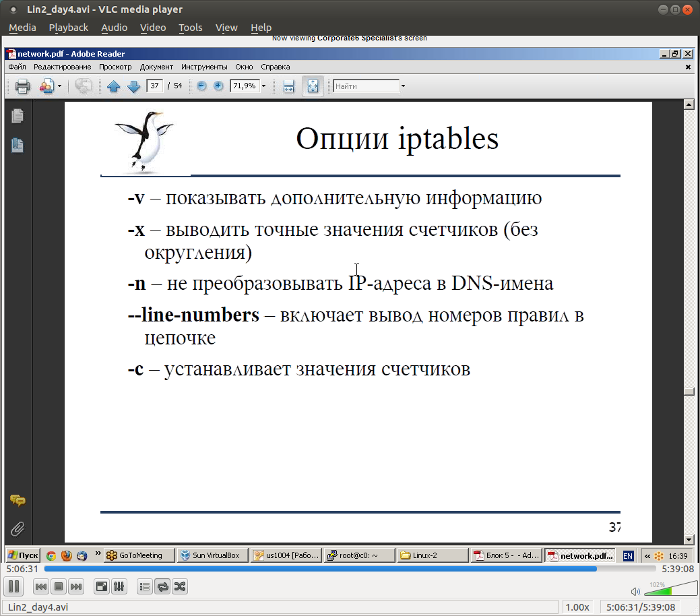Zoom in with the plus magnifier icon
This screenshot has width=700, height=616.
coord(217,86)
